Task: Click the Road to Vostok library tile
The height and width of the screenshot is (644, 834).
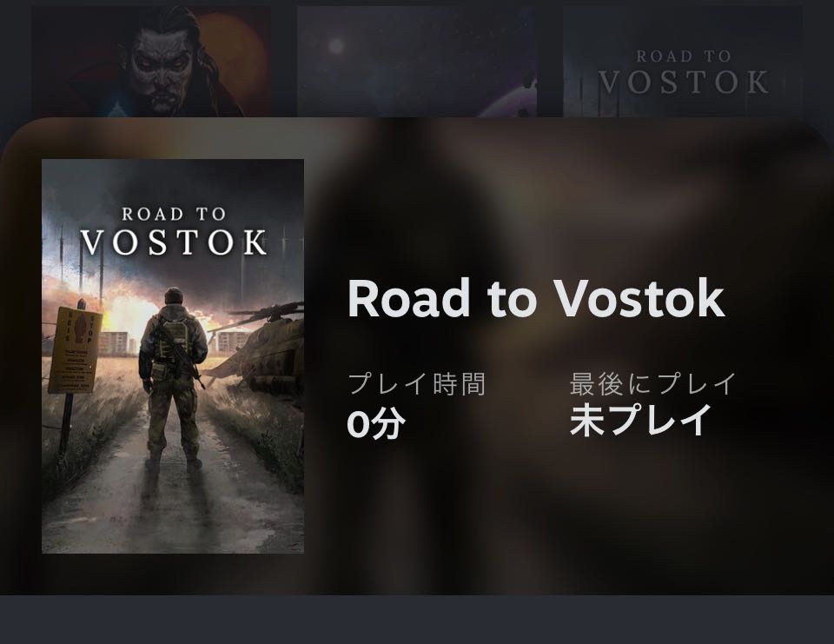Action: click(683, 61)
